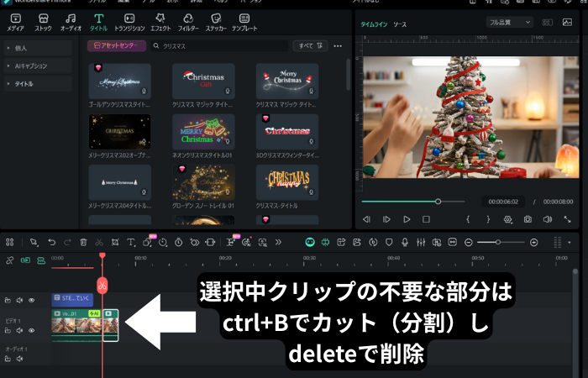This screenshot has height=378, width=588.
Task: Download the クリスマス-タイトル (CHRISTMAS happy) preset
Action: point(311,192)
